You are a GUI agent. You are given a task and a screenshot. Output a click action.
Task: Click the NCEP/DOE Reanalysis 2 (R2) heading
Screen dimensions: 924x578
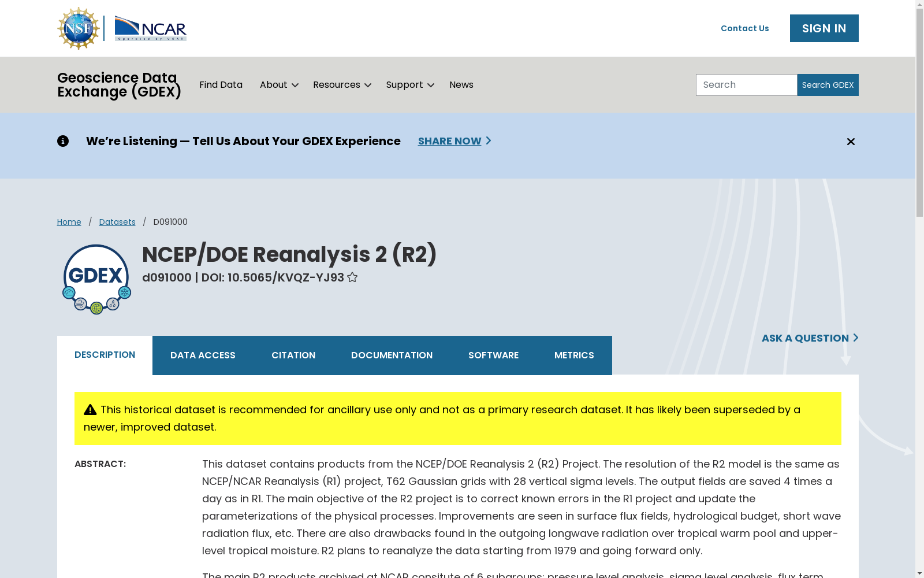[x=289, y=254]
